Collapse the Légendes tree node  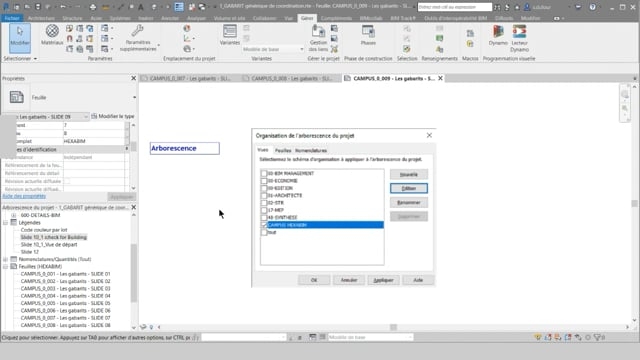6,222
